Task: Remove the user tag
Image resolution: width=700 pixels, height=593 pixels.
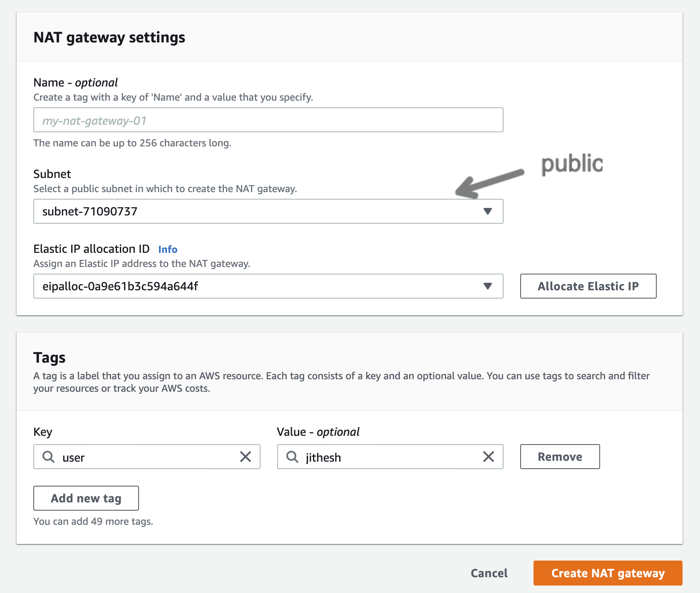Action: [x=560, y=457]
